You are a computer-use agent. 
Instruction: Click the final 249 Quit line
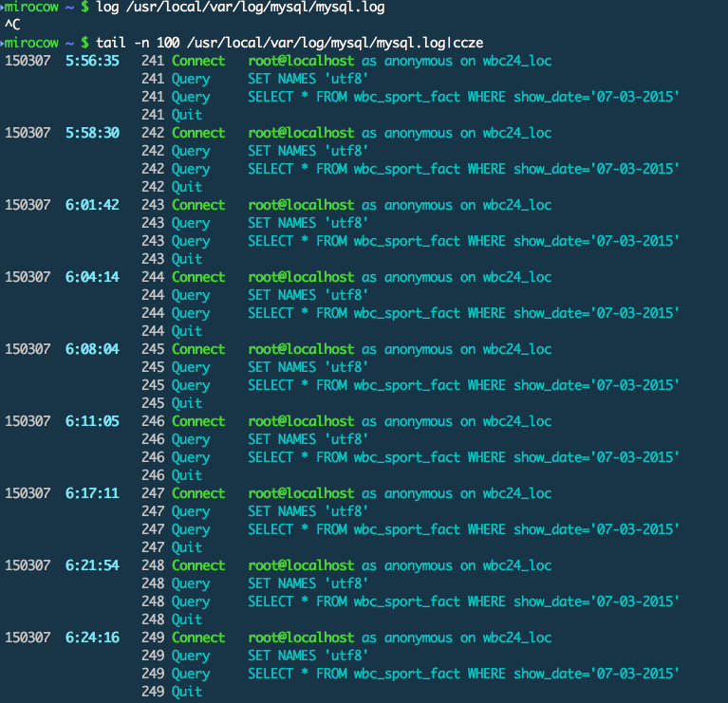click(x=172, y=692)
